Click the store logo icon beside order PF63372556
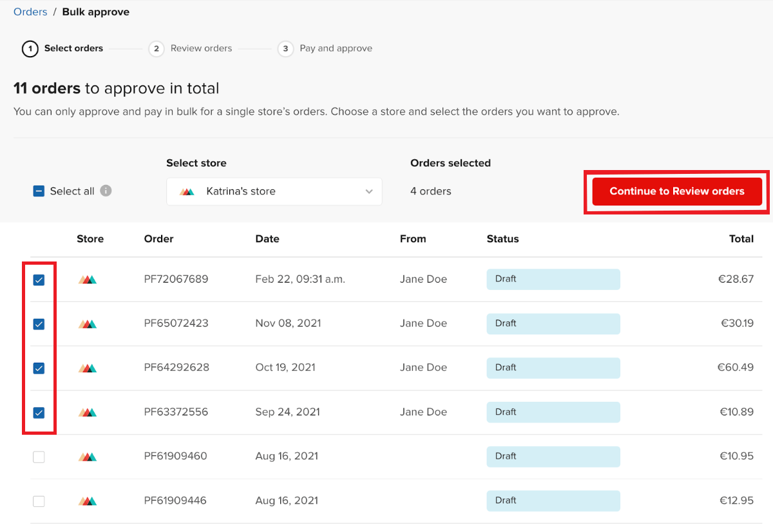The width and height of the screenshot is (773, 532). point(88,412)
